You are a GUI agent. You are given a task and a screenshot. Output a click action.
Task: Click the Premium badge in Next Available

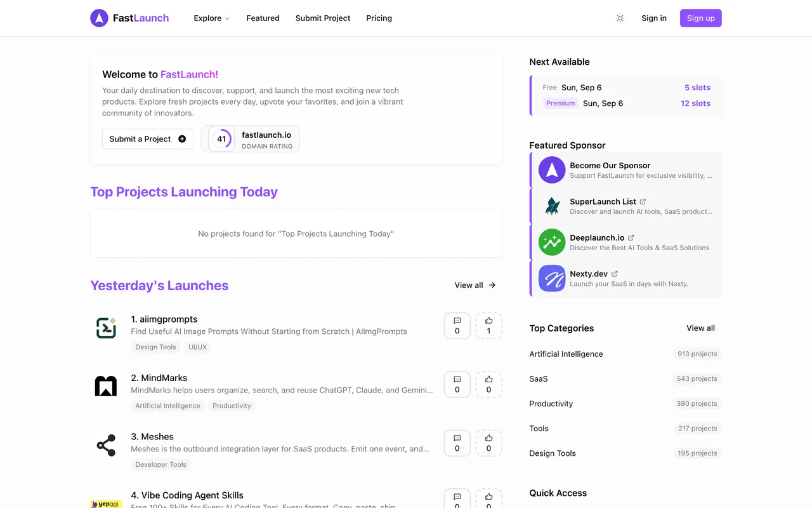click(x=561, y=104)
